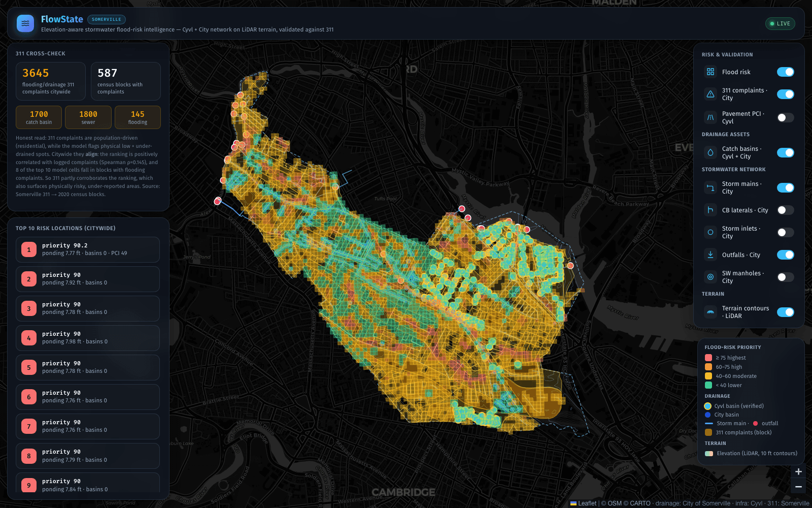The height and width of the screenshot is (508, 812).
Task: Click the Elevation LiDAR legend swatch
Action: [709, 454]
